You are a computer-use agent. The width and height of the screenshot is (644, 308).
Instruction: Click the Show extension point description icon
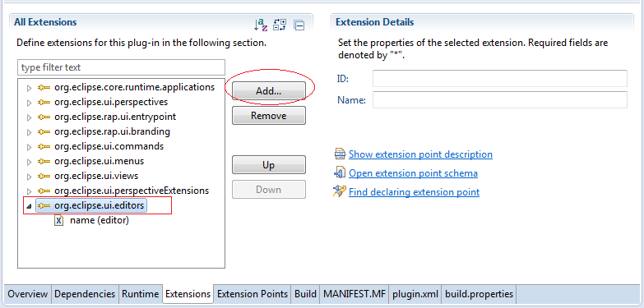(340, 154)
